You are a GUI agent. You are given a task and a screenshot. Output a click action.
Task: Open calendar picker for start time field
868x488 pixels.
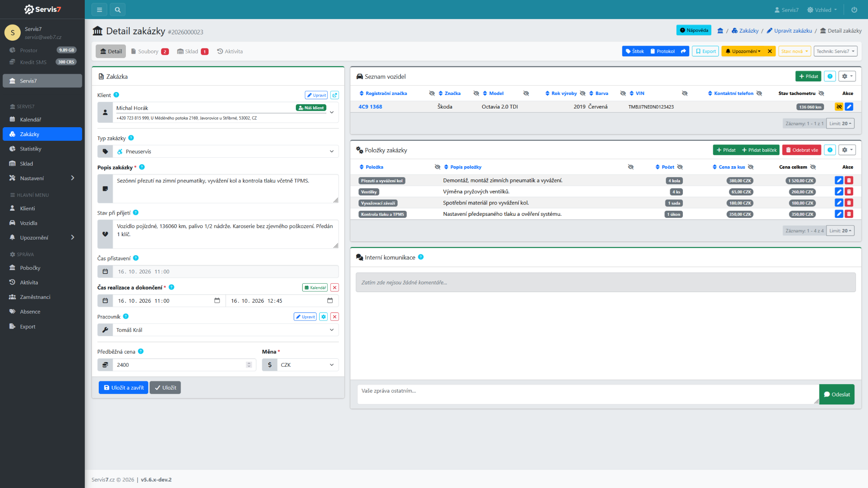pyautogui.click(x=217, y=301)
